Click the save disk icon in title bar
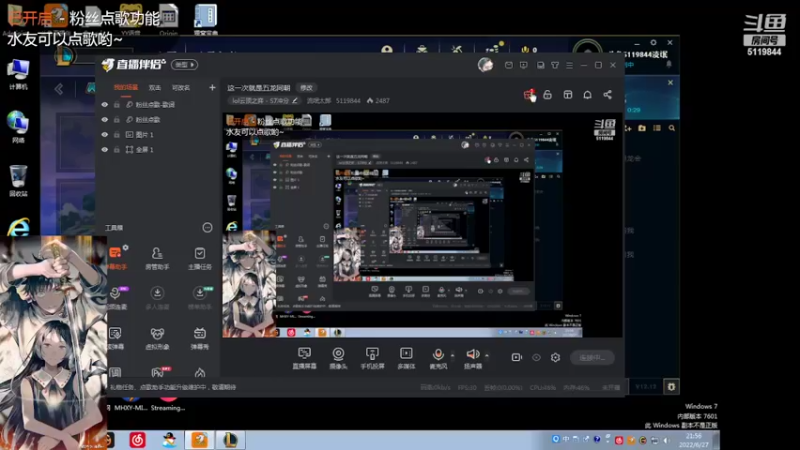The image size is (800, 450). click(x=540, y=65)
